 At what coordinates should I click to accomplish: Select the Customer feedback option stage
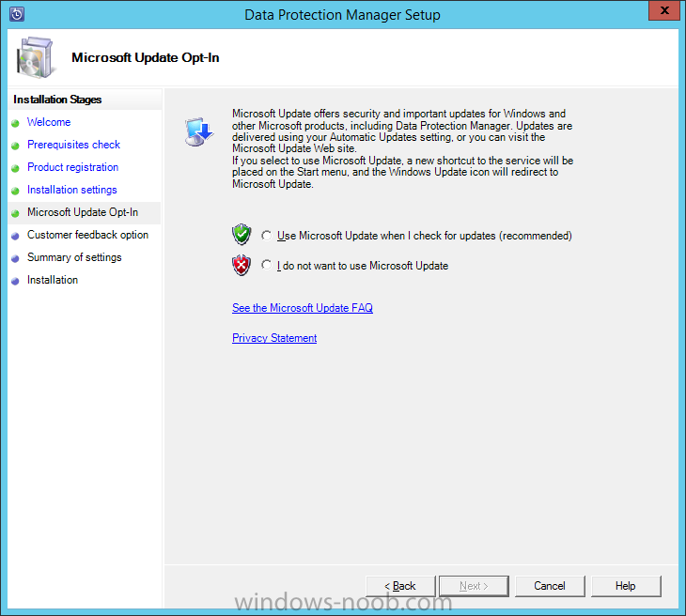point(88,235)
